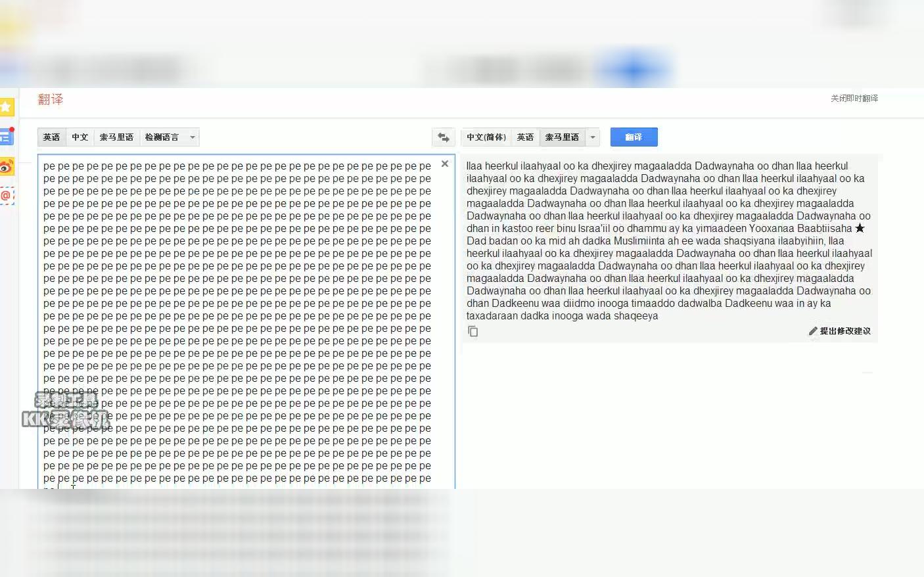Screen dimensions: 924x577
Task: Open the Weibo sidebar icon
Action: click(6, 167)
